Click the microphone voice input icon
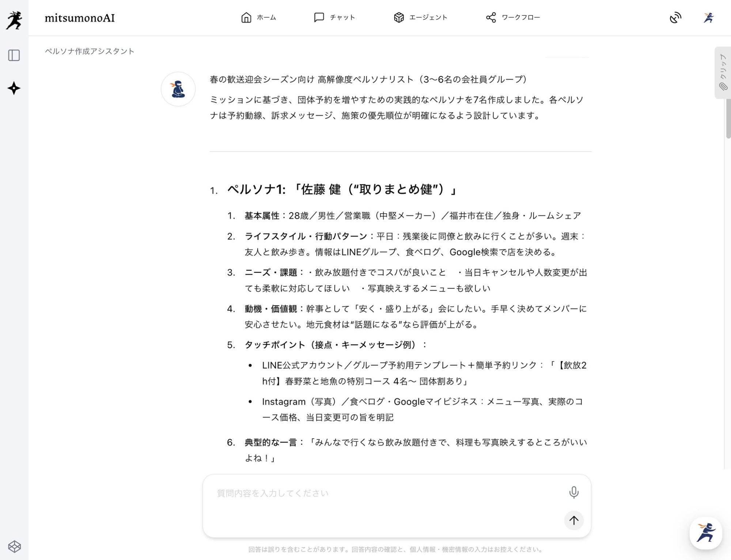Viewport: 731px width, 560px height. (x=573, y=492)
